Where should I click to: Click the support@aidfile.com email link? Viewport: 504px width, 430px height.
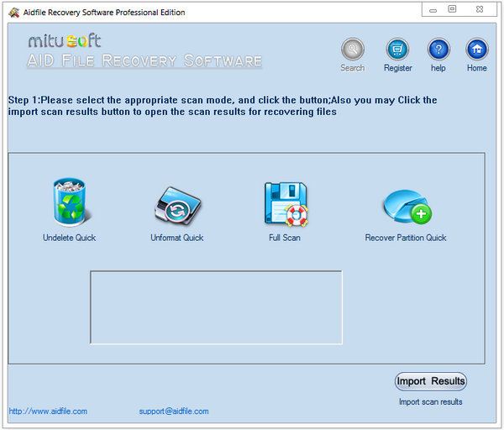tap(174, 412)
